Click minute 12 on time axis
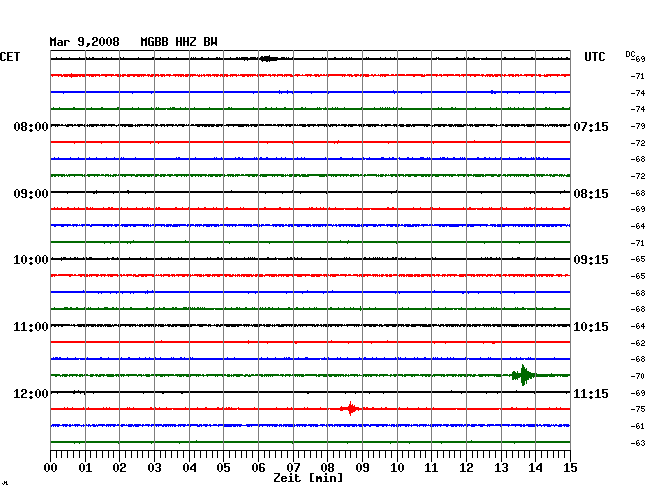 tap(466, 467)
